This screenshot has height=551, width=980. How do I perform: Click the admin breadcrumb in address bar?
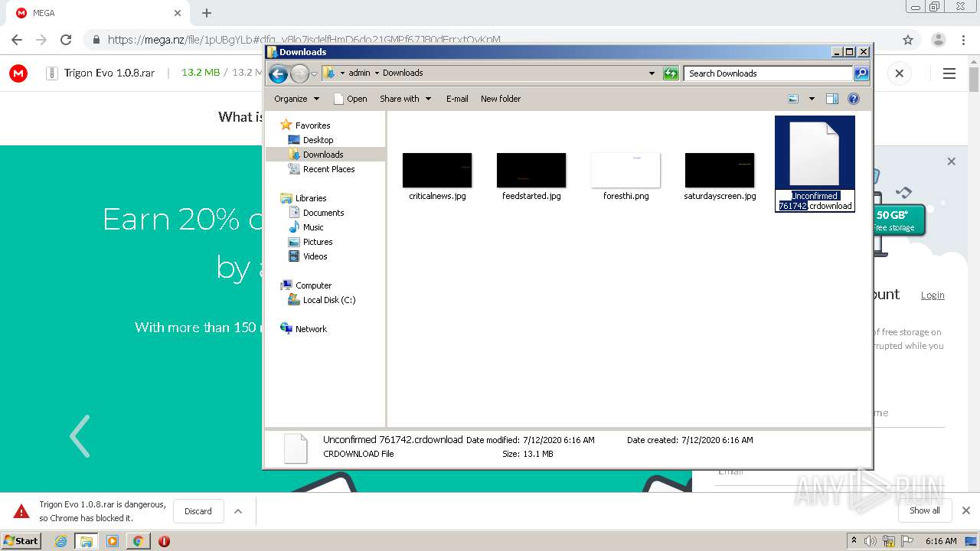click(359, 73)
